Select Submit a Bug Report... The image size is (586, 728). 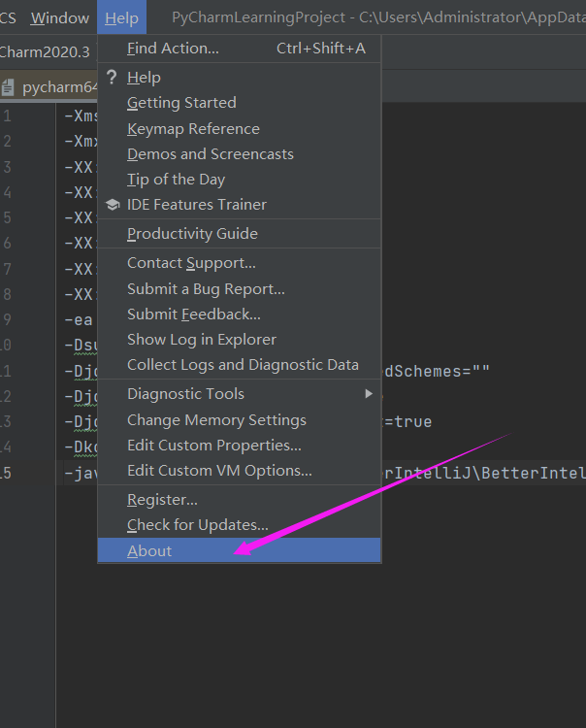tap(240, 289)
